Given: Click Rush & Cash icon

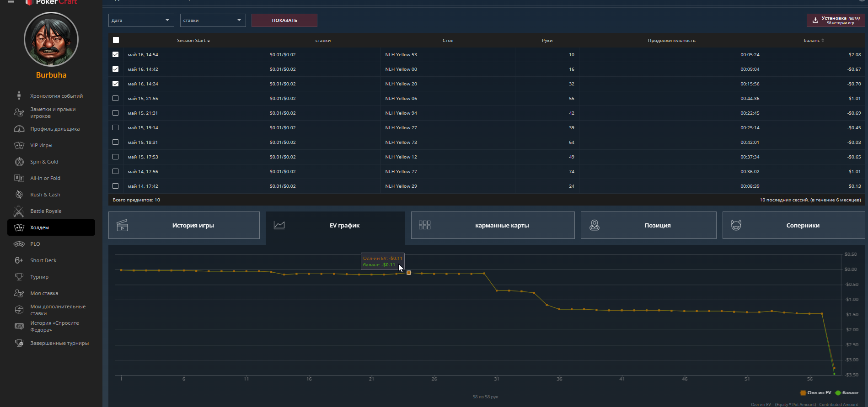Looking at the screenshot, I should point(19,195).
